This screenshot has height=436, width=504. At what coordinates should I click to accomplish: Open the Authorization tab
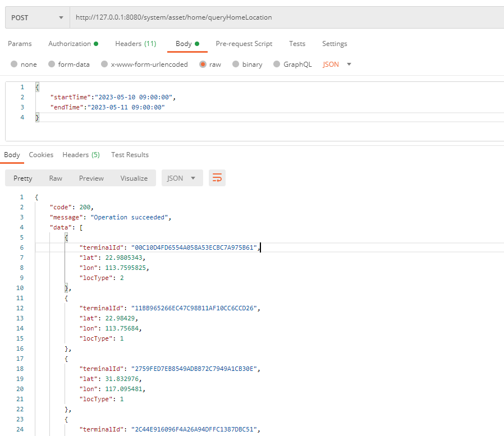(x=73, y=44)
